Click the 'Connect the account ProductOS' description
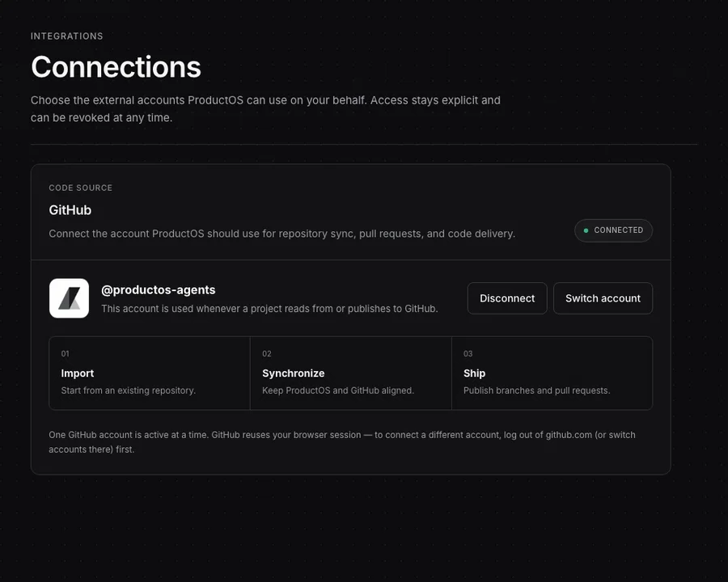728x582 pixels. 281,234
